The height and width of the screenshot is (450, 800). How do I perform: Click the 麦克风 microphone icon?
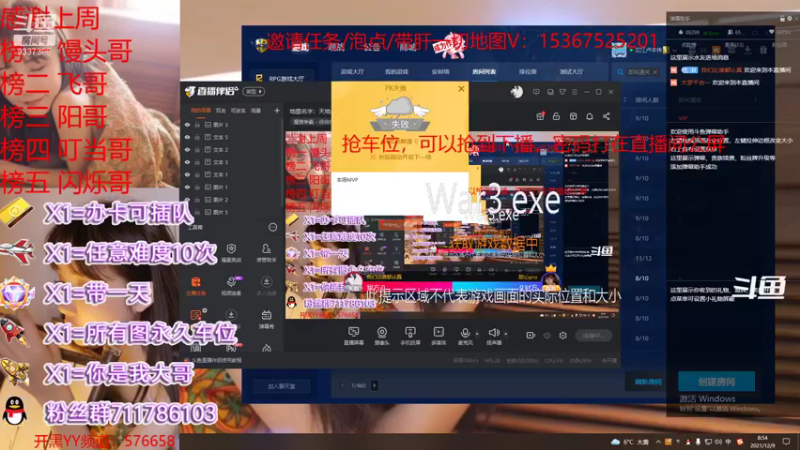click(x=465, y=333)
